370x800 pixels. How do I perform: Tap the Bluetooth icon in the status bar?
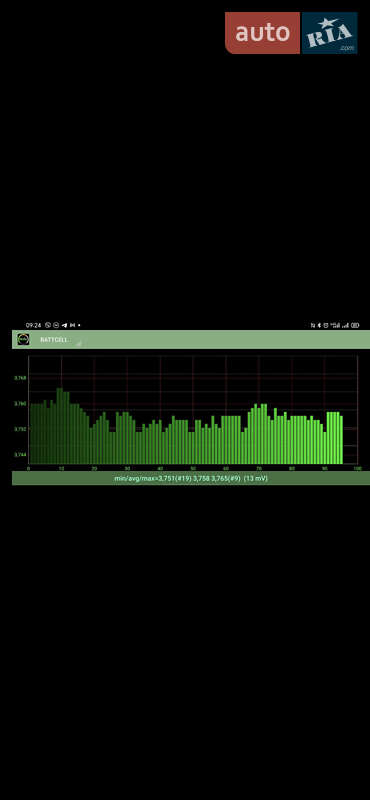coord(319,325)
